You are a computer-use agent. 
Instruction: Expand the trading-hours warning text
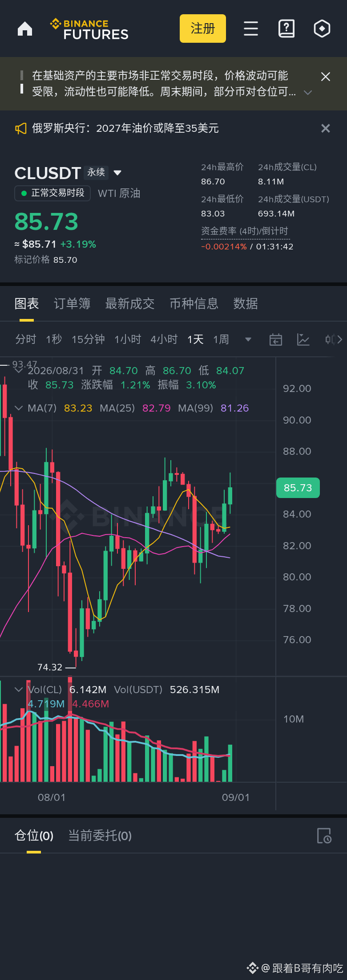[307, 93]
